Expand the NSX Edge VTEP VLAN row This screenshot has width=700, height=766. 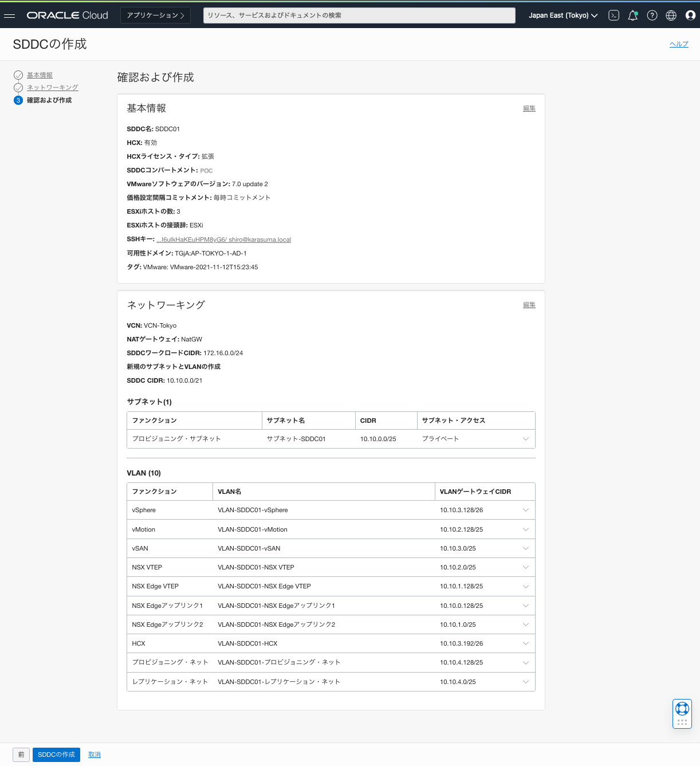pyautogui.click(x=525, y=586)
